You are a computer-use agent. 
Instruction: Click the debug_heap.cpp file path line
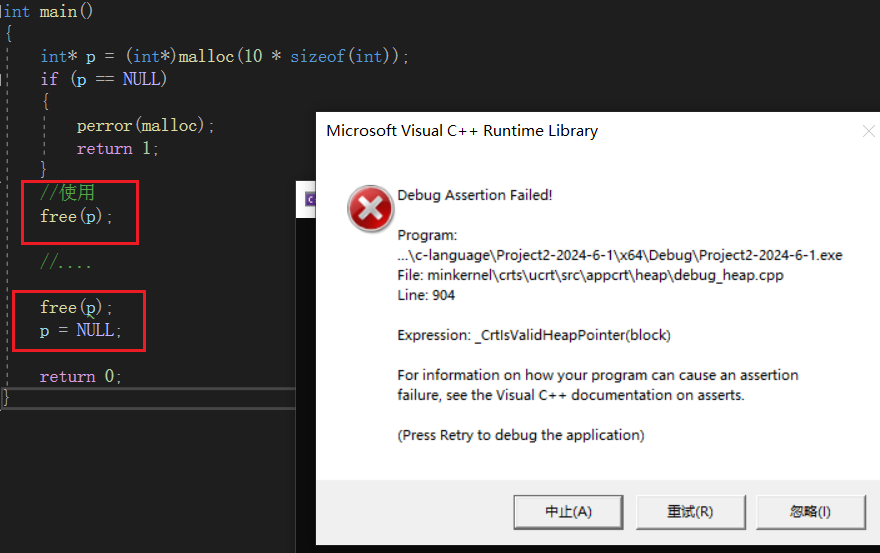[590, 275]
